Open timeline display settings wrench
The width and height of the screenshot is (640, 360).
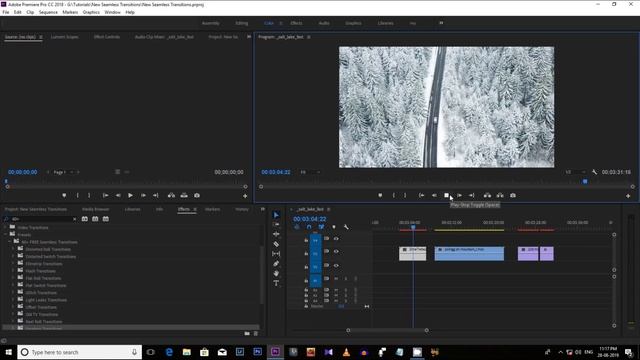[x=346, y=227]
